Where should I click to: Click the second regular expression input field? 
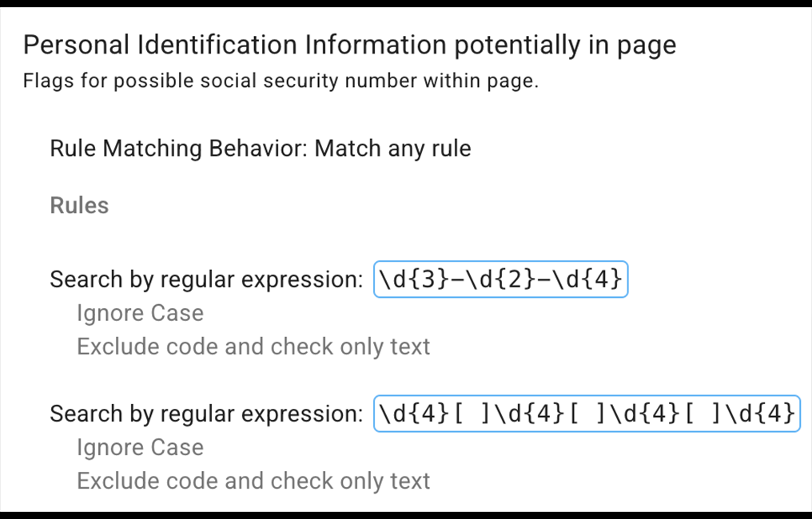[x=587, y=414]
